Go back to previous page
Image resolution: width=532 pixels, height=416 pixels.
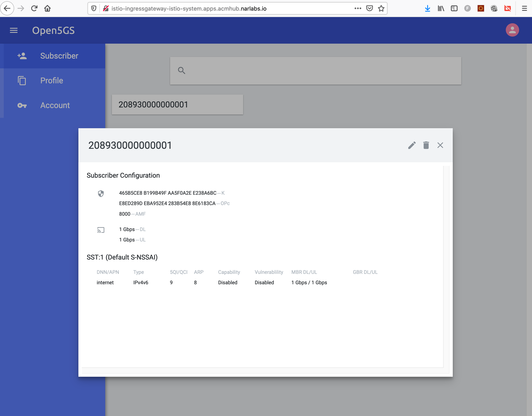coord(7,9)
